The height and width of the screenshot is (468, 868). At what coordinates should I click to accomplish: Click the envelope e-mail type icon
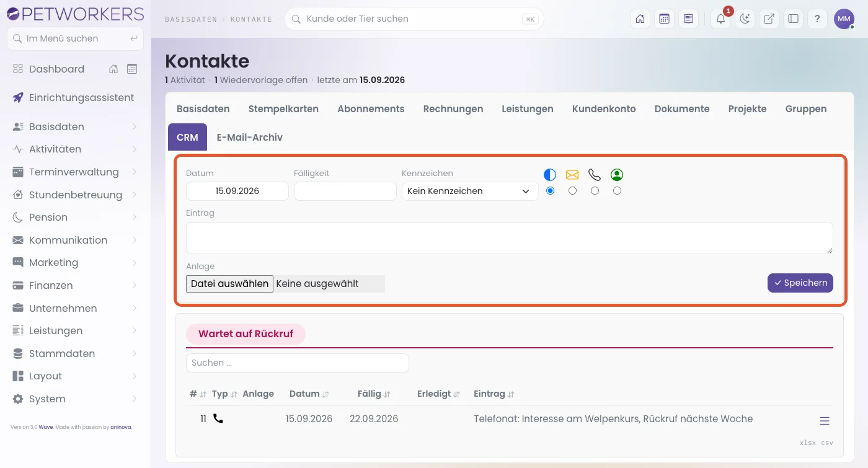pyautogui.click(x=572, y=175)
